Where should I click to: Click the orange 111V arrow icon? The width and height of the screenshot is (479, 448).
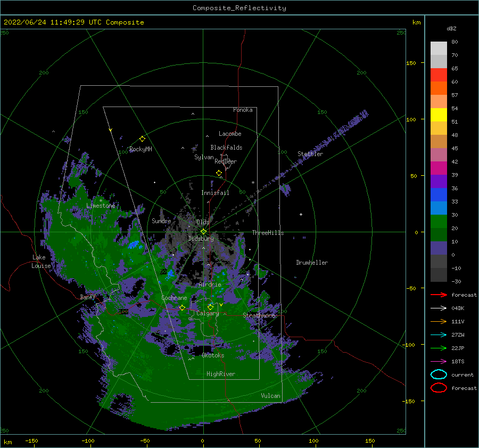click(439, 321)
